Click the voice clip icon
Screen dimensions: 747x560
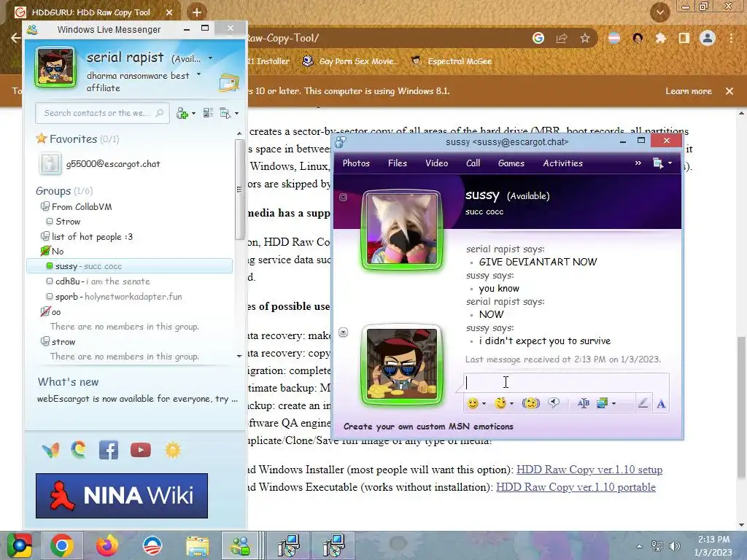[x=554, y=403]
